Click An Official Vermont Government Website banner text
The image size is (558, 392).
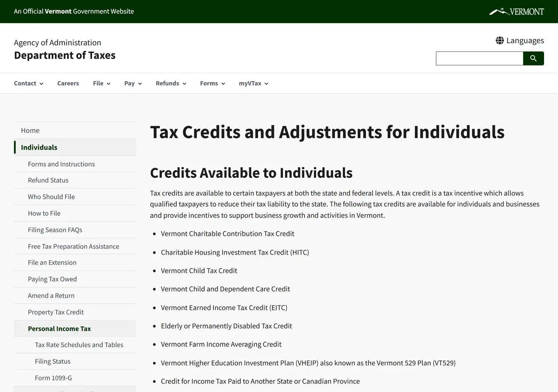(x=74, y=11)
